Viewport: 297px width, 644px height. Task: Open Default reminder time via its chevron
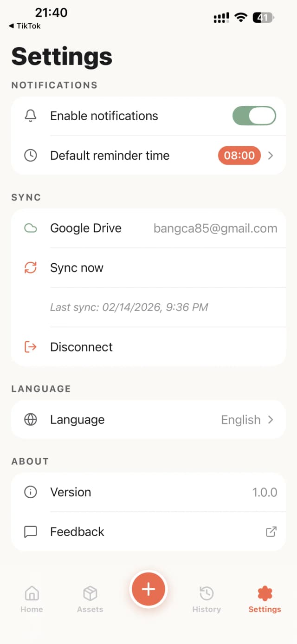coord(271,156)
